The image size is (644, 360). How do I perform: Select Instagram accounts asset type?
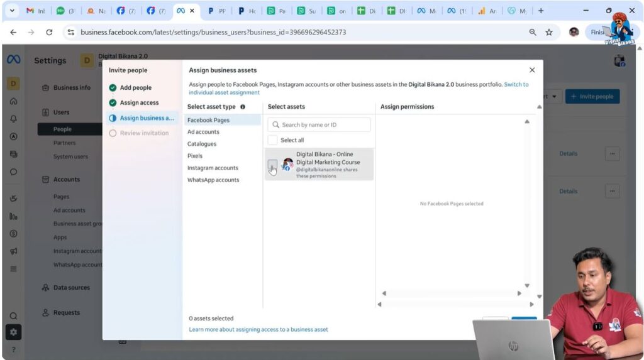point(213,168)
